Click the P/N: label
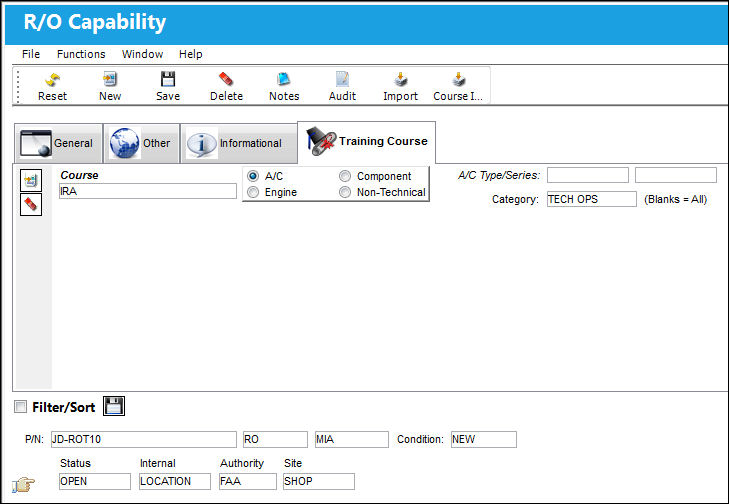 [x=34, y=439]
